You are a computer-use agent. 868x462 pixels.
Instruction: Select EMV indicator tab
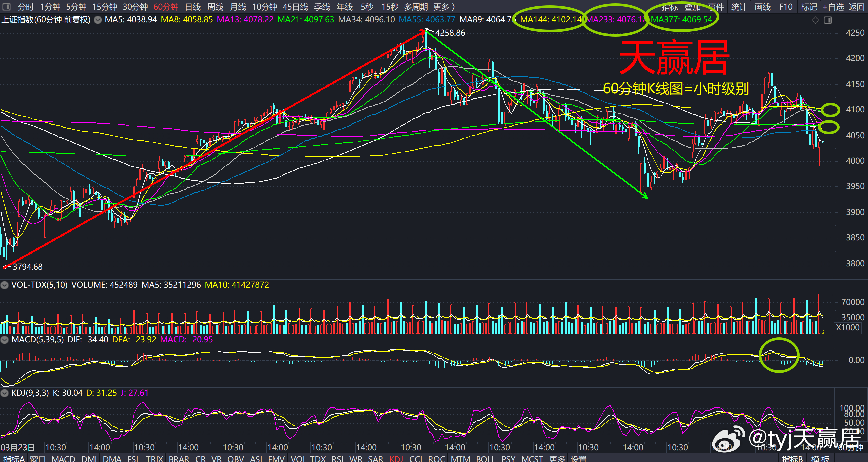point(276,458)
